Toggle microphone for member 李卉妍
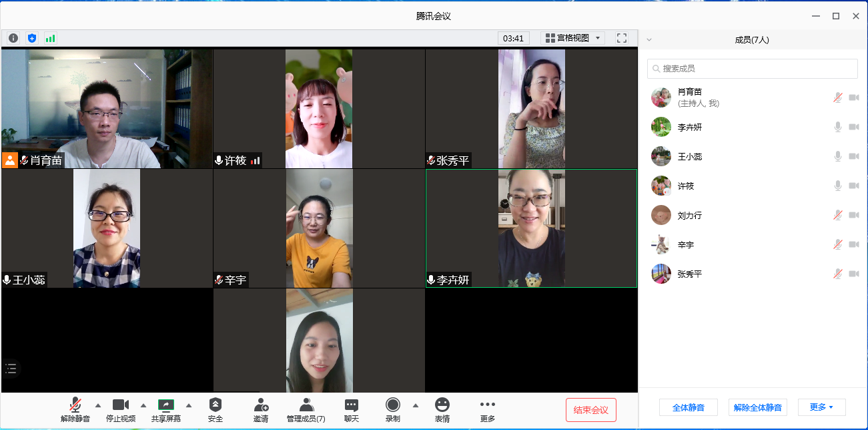 [x=837, y=127]
